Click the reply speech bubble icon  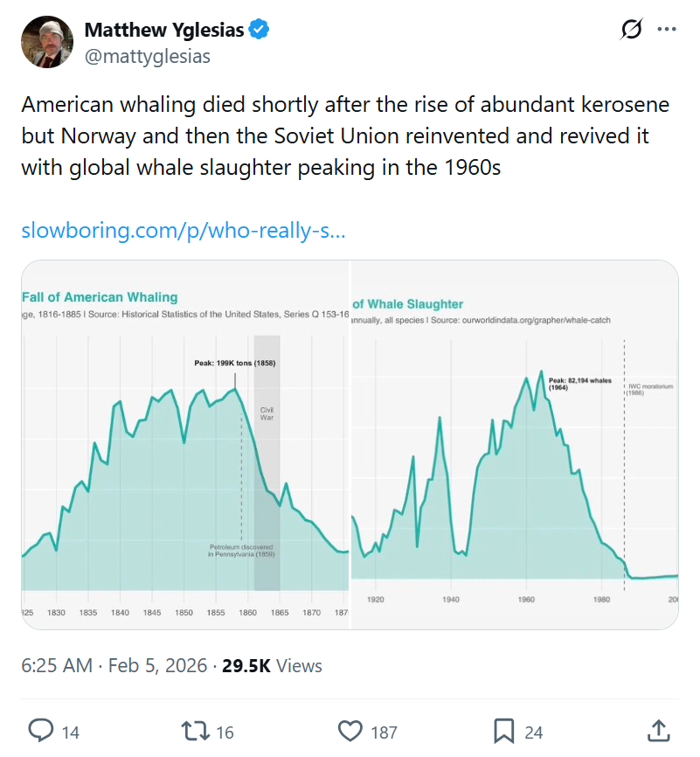click(x=41, y=731)
